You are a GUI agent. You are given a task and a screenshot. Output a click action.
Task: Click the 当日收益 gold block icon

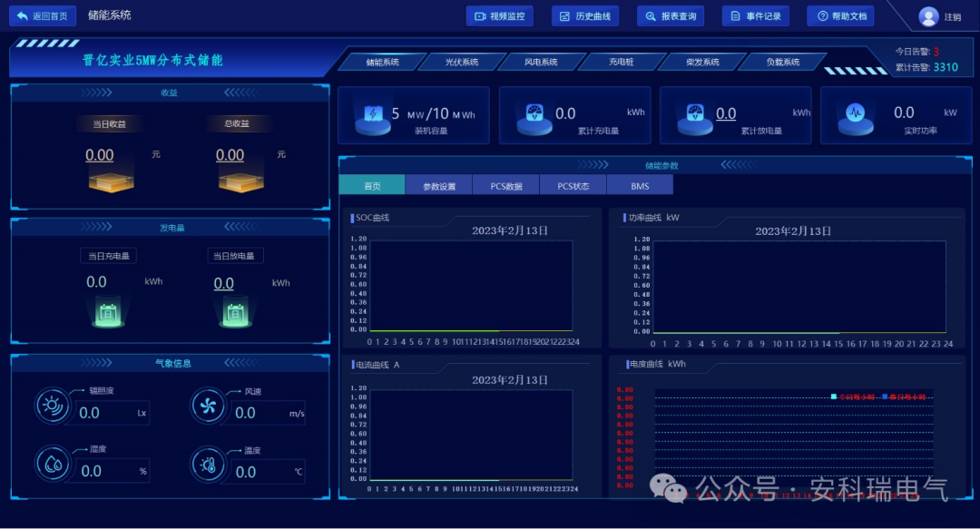pos(111,181)
